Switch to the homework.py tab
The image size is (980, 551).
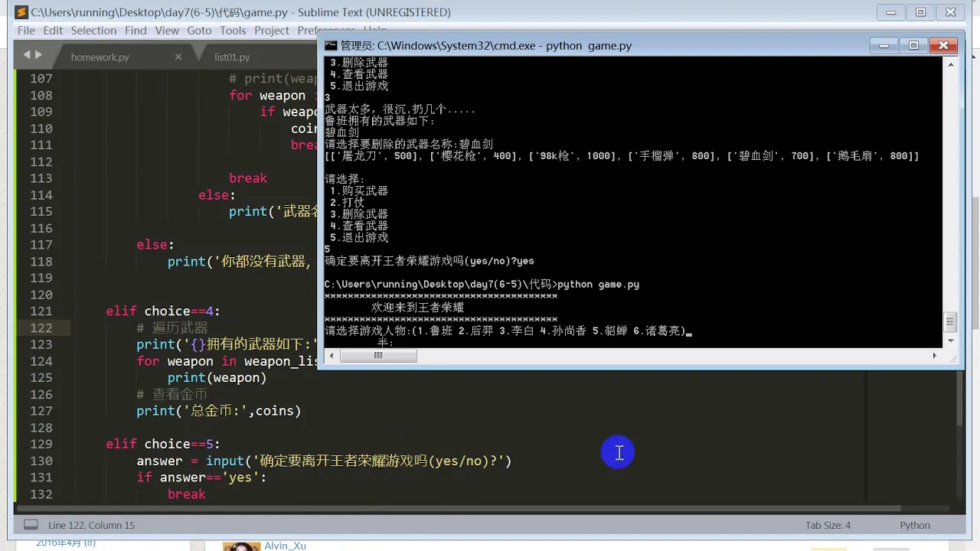click(x=100, y=57)
